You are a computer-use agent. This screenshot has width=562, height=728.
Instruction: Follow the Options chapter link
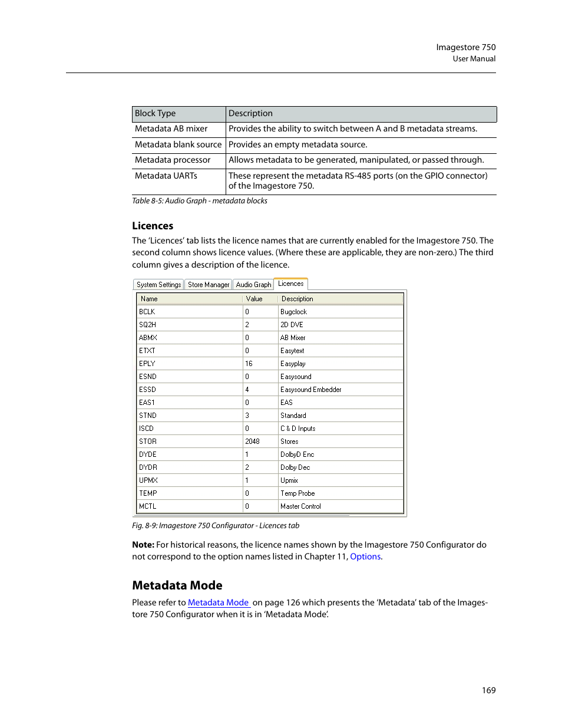tap(365, 556)
